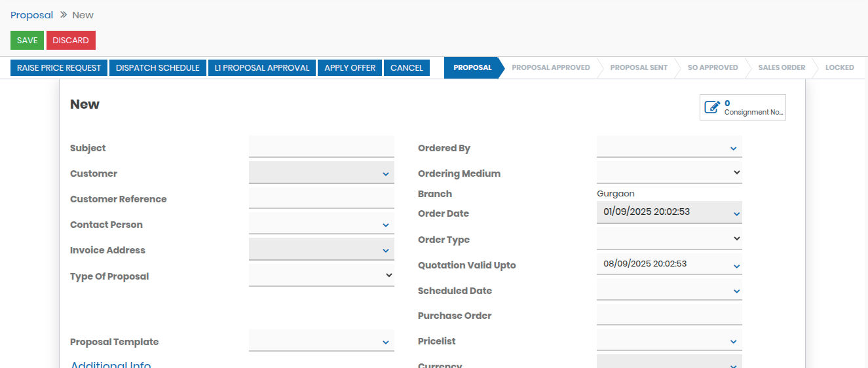Viewport: 868px width, 368px height.
Task: Discard the new proposal
Action: [71, 41]
